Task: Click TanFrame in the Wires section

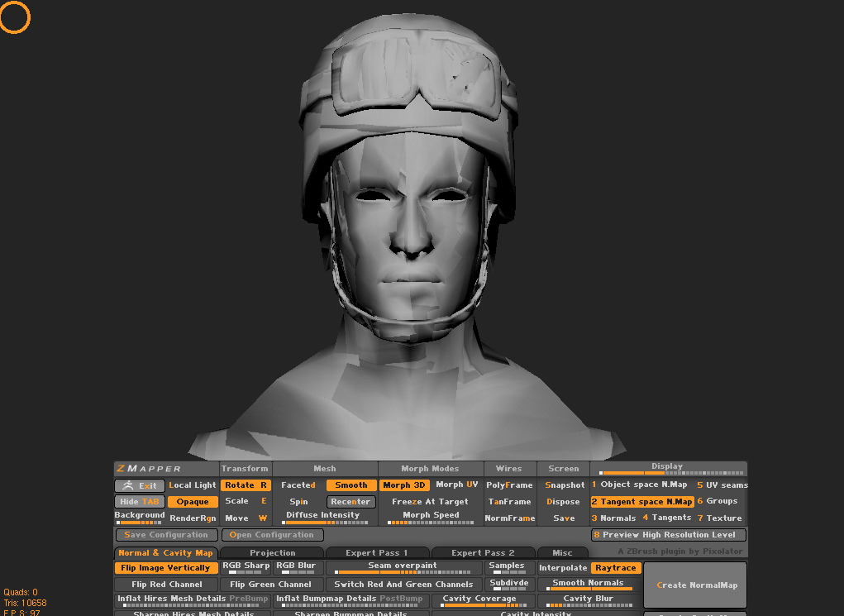Action: click(510, 502)
